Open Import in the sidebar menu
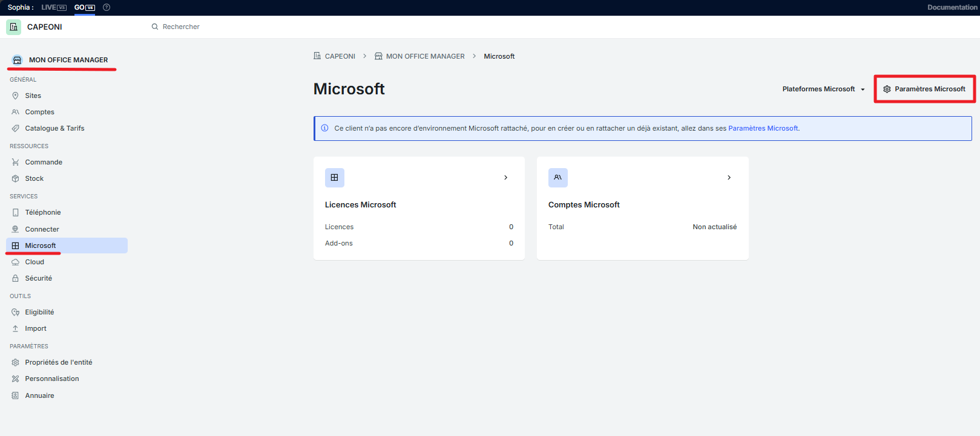Screen dimensions: 980x436 point(36,328)
